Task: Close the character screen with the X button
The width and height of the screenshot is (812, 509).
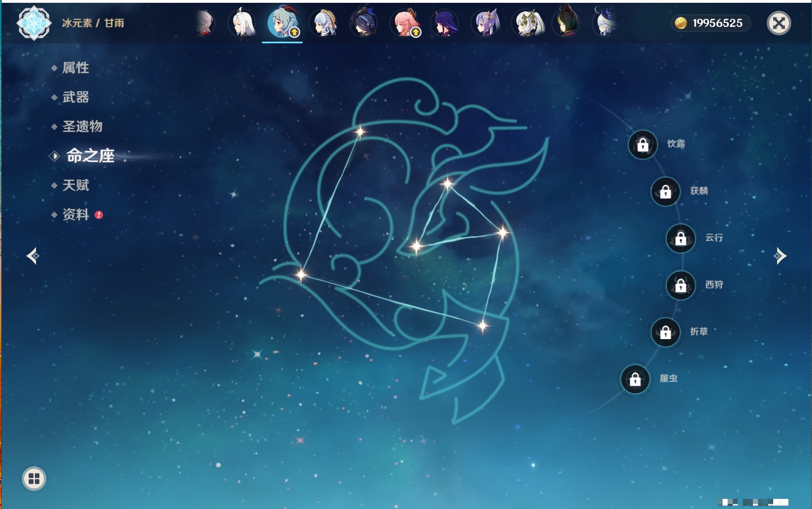Action: coord(779,23)
